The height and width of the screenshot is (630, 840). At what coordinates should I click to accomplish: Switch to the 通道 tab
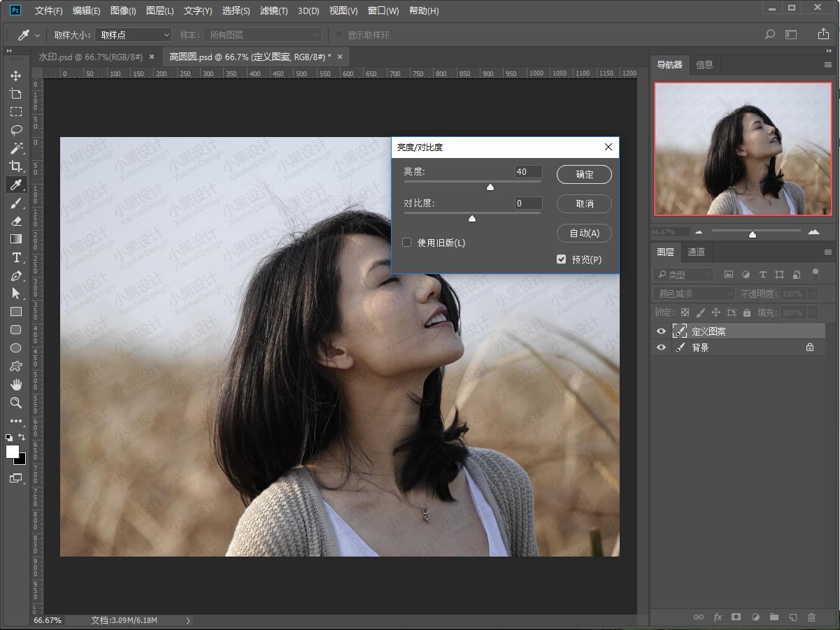click(696, 252)
